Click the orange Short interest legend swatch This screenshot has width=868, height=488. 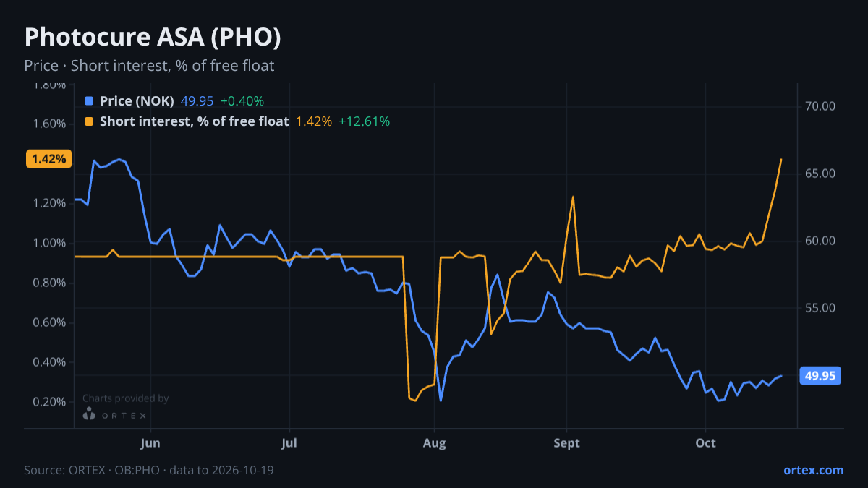pos(89,121)
